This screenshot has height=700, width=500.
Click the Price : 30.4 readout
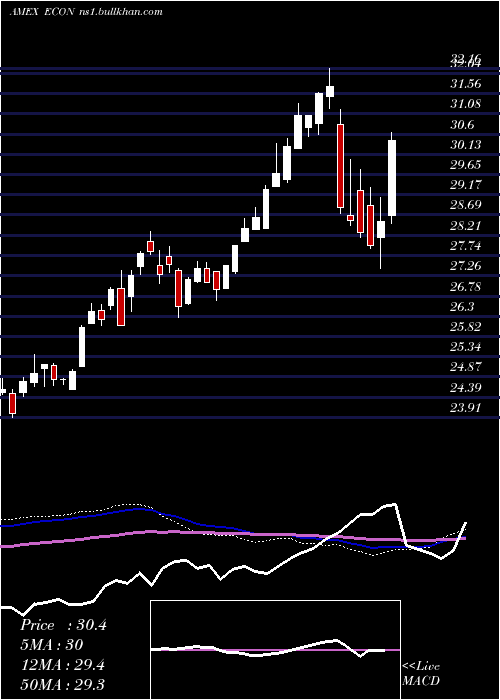[x=63, y=625]
